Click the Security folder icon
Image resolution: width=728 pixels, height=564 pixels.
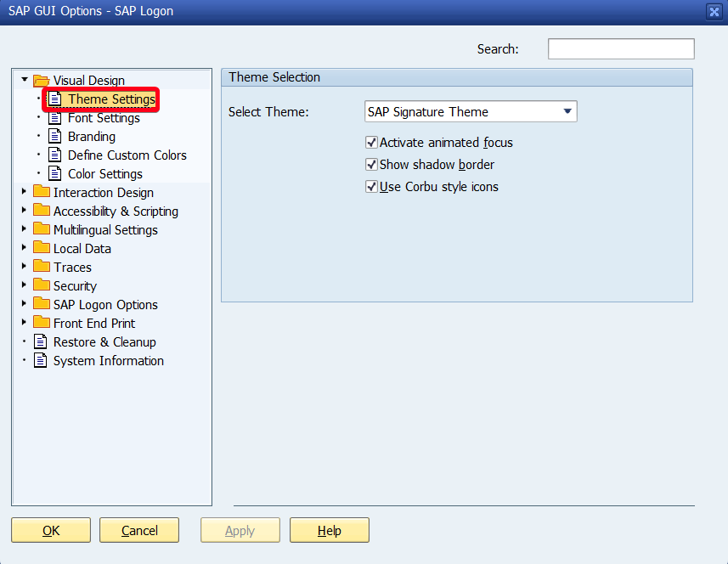pos(41,285)
